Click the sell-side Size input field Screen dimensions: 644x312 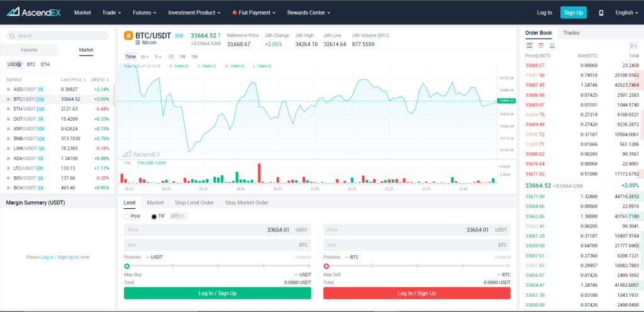[417, 245]
